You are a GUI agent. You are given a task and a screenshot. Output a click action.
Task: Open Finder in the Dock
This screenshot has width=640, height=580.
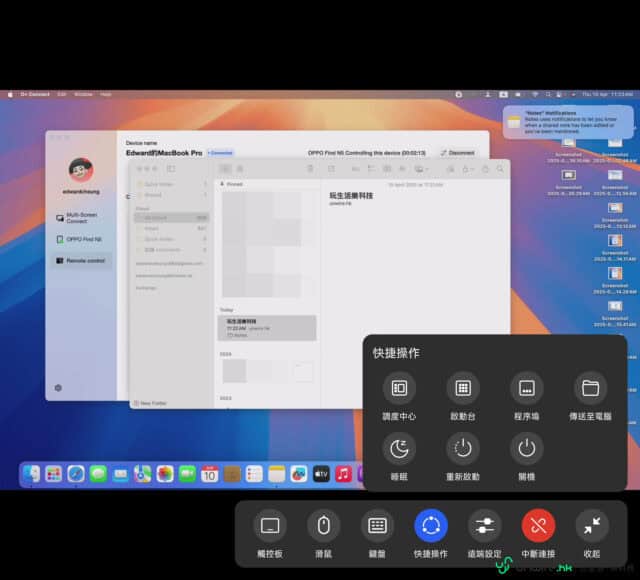coord(31,474)
